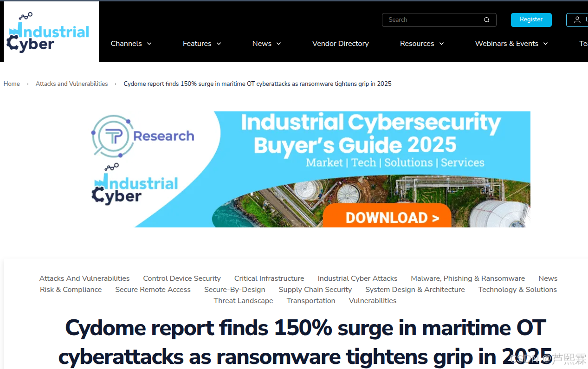
Task: Focus the Search input field
Action: [439, 20]
